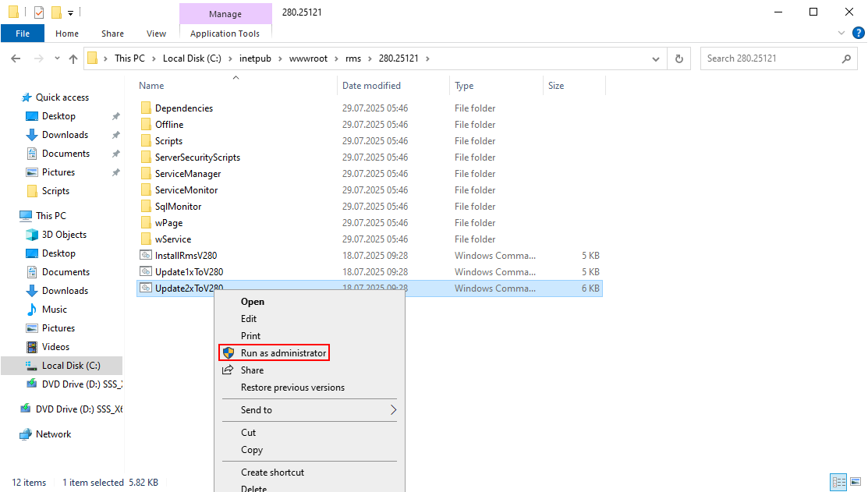
Task: Sort by the Type column header
Action: pyautogui.click(x=464, y=86)
